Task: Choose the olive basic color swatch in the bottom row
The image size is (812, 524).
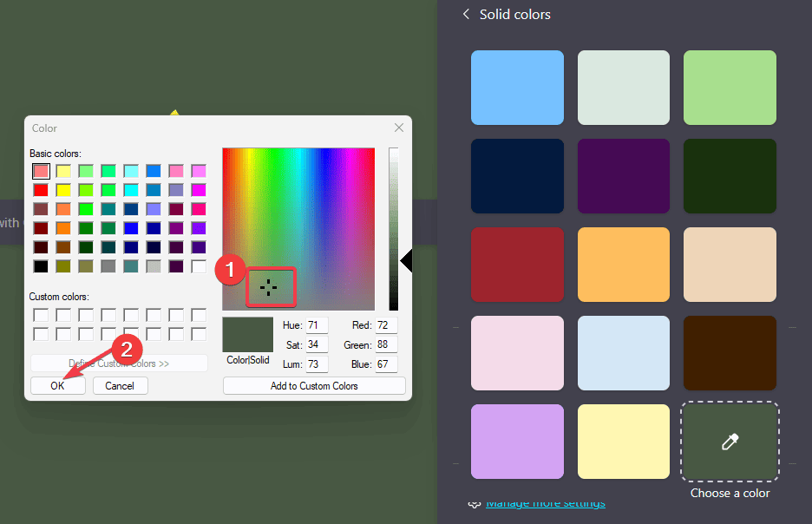Action: click(63, 266)
